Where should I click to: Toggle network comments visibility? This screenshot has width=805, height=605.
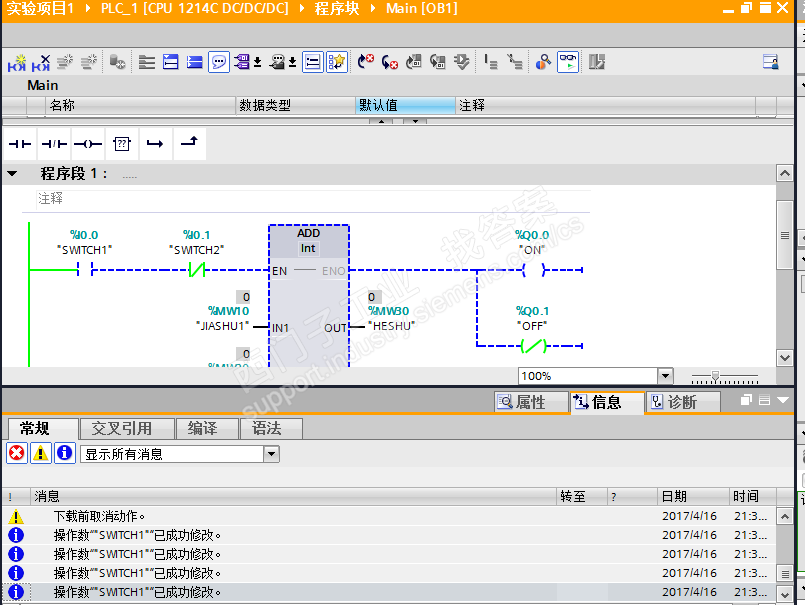coord(218,61)
